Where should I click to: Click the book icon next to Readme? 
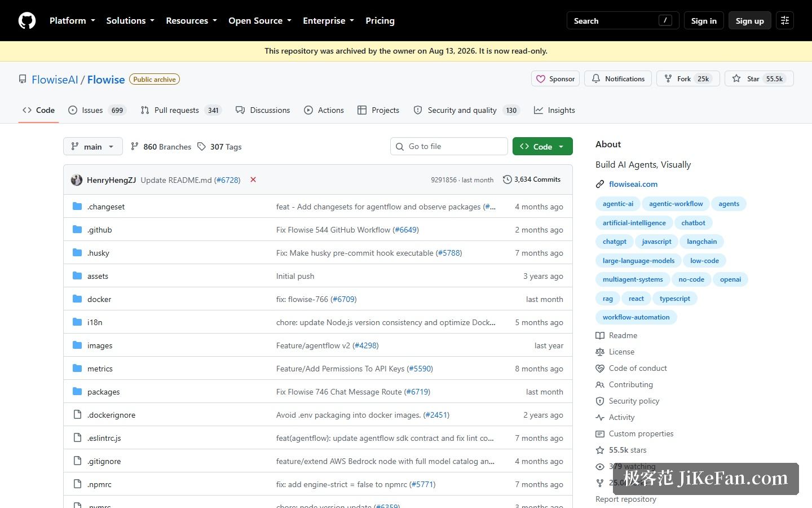tap(600, 335)
